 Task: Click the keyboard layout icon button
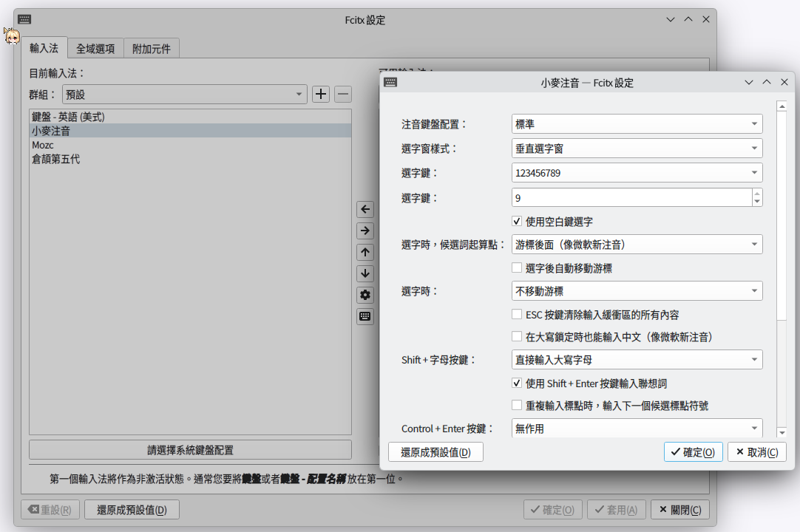[x=365, y=316]
